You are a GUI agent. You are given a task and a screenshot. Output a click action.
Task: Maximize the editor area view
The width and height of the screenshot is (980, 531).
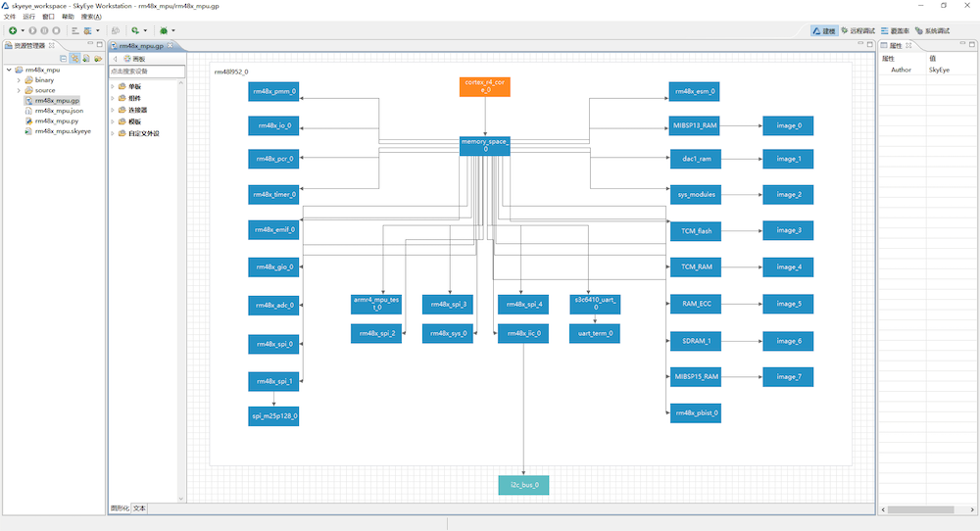coord(870,44)
